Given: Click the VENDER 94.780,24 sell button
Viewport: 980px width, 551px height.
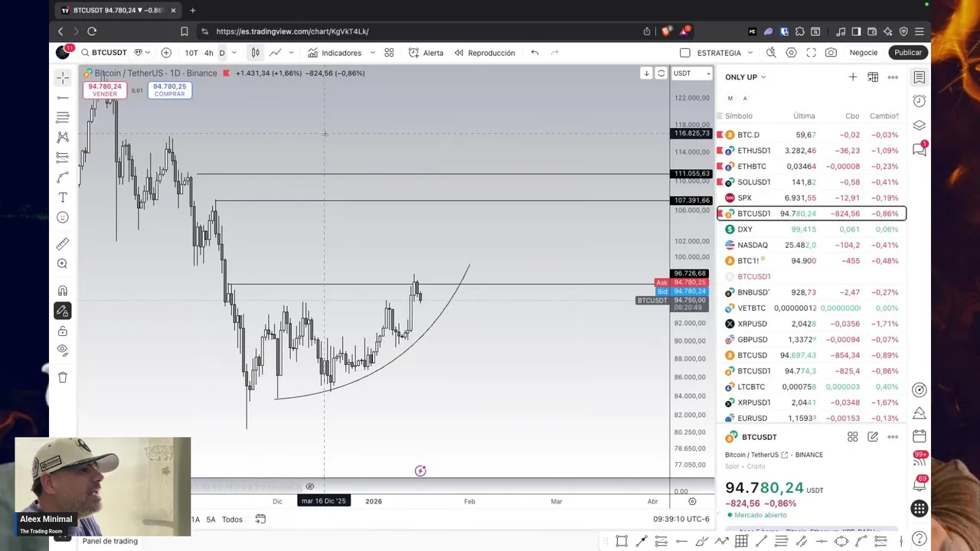Looking at the screenshot, I should click(x=105, y=90).
